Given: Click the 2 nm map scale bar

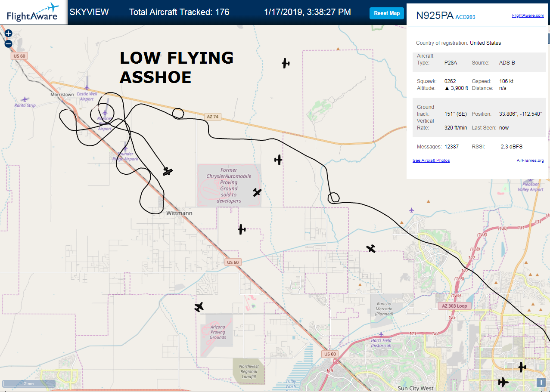Looking at the screenshot, I should (x=28, y=383).
